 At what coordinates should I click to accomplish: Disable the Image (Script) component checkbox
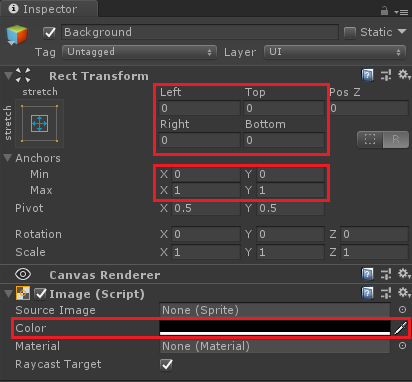pos(41,294)
